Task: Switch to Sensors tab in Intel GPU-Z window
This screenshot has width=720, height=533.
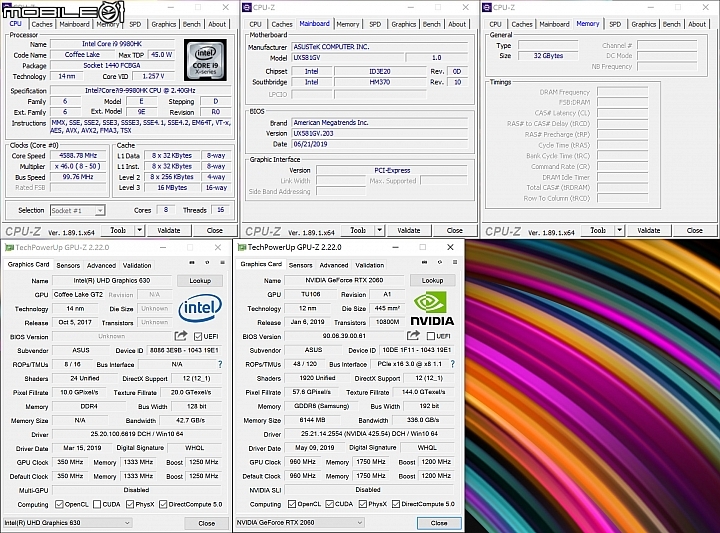Action: pyautogui.click(x=68, y=265)
